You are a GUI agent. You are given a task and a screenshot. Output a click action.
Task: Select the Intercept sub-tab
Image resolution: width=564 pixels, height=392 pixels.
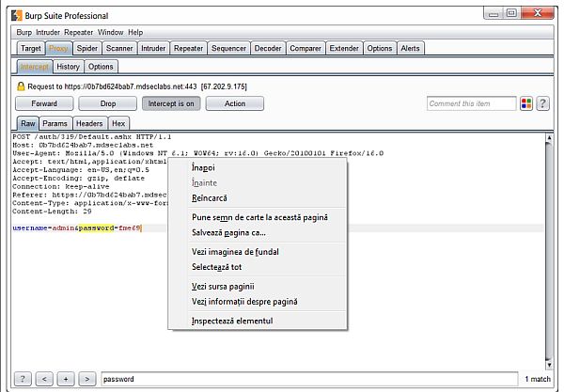pyautogui.click(x=35, y=67)
